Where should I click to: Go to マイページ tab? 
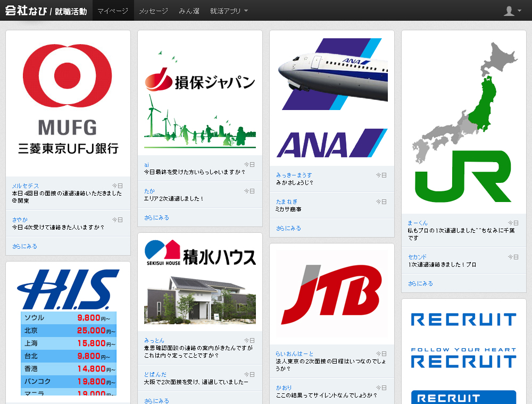coord(113,11)
